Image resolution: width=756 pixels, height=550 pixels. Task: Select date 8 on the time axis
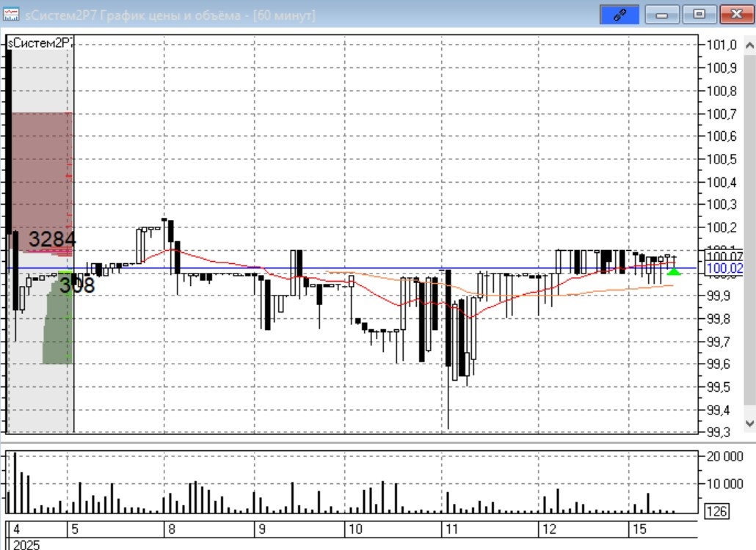tap(171, 529)
